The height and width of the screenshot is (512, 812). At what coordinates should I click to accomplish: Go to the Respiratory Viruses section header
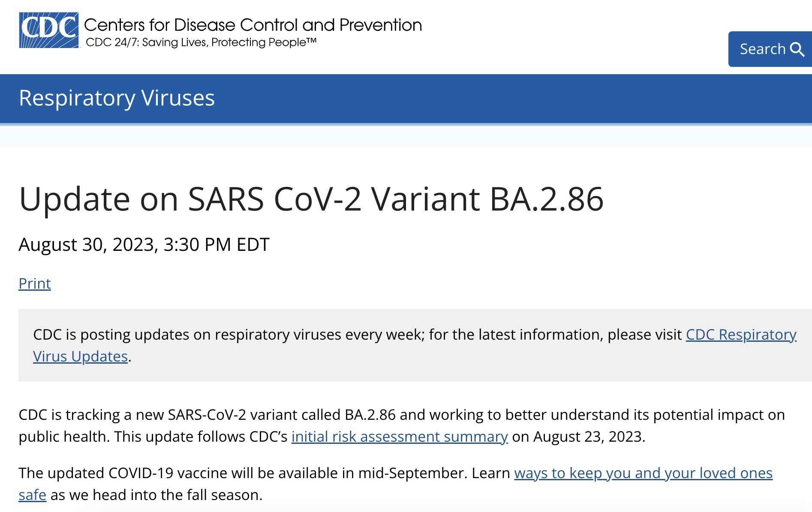(117, 98)
